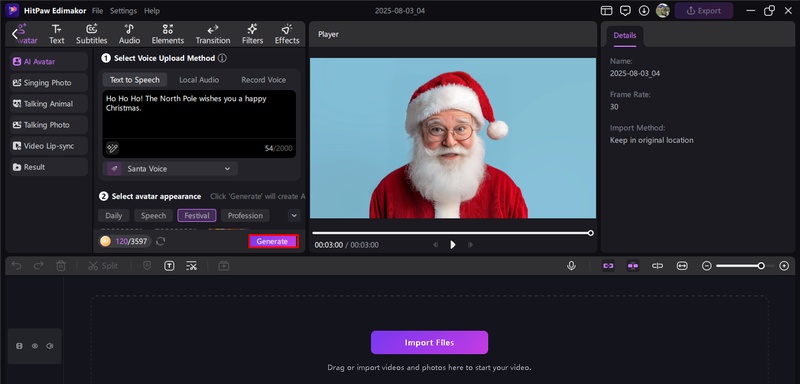
Task: Click the Export button
Action: 704,11
